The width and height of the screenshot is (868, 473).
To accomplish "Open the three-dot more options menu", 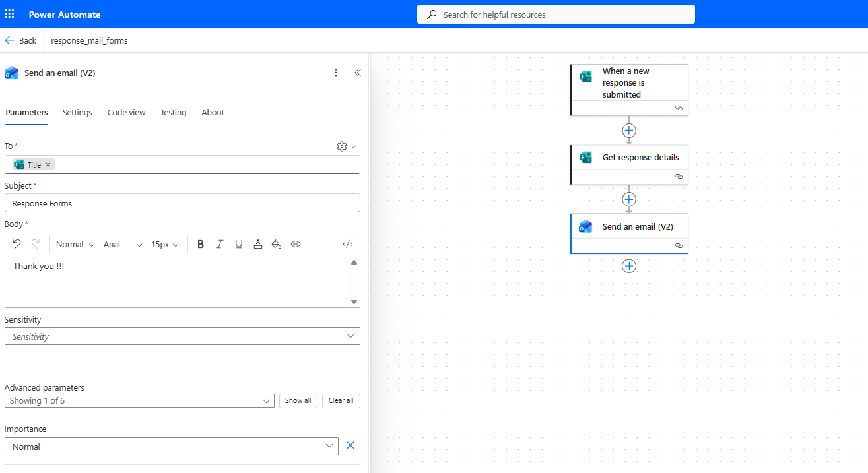I will 336,73.
